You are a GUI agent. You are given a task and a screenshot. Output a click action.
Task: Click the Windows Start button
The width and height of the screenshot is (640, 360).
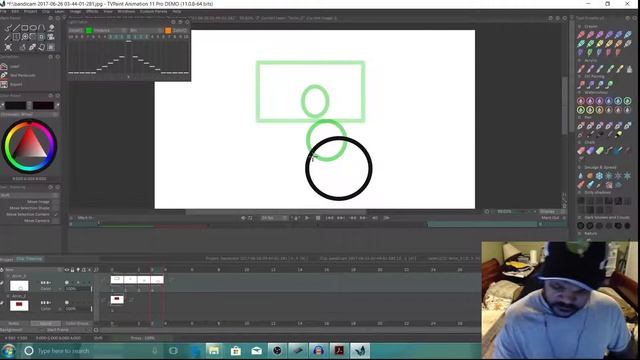click(9, 351)
